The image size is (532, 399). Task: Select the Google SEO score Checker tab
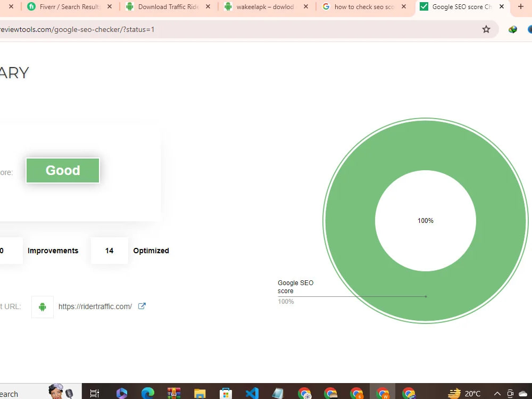(x=462, y=7)
